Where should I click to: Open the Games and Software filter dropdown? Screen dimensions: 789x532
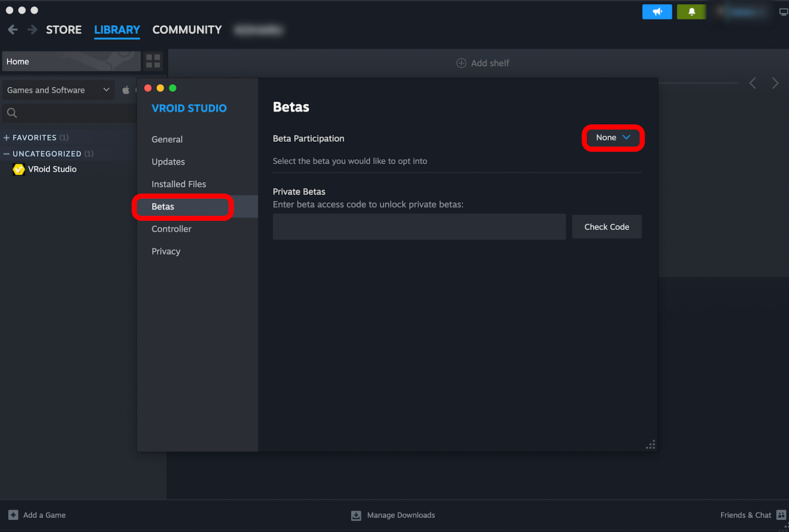tap(58, 90)
